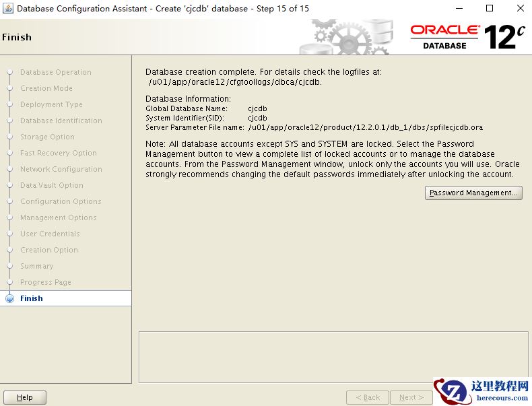This screenshot has width=532, height=406.
Task: Select the Database Identification step
Action: [61, 121]
